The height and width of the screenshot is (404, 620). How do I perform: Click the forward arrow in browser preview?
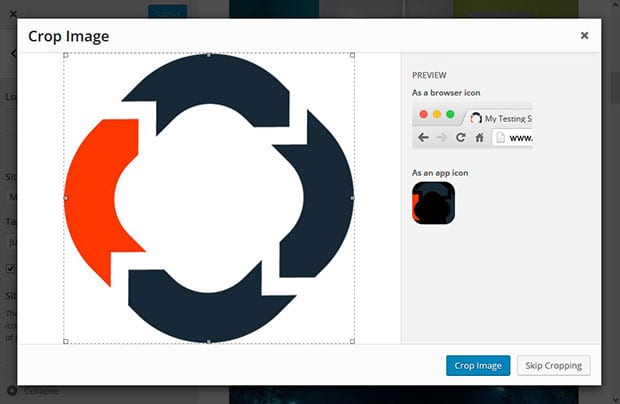tap(441, 138)
